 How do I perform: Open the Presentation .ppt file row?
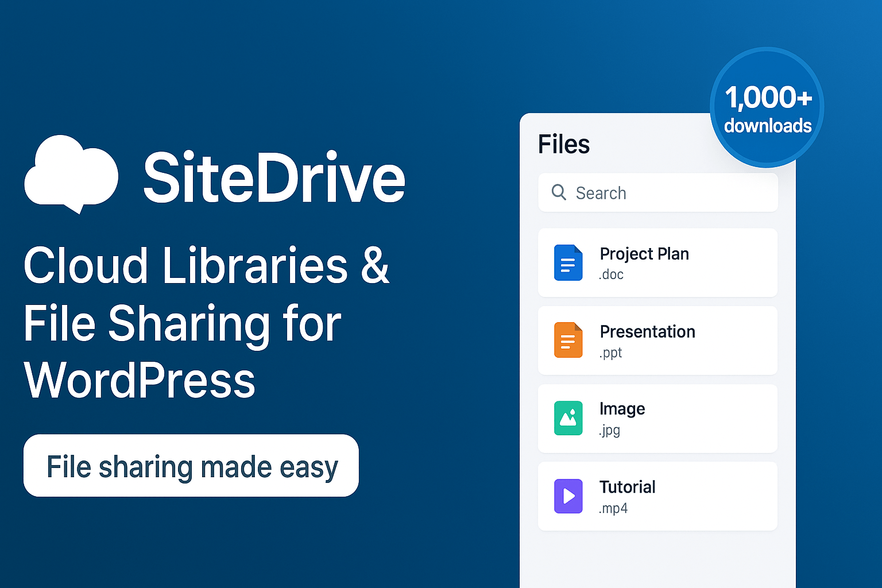tap(657, 340)
